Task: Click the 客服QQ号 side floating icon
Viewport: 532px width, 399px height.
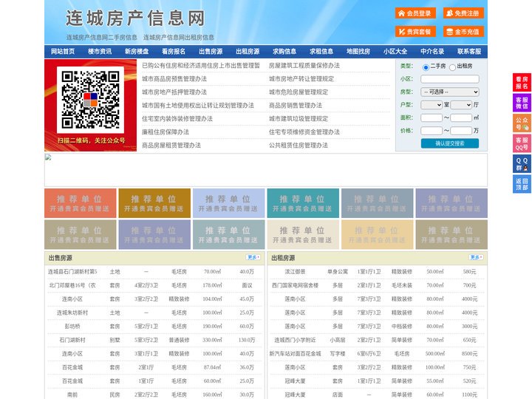Action: [x=522, y=143]
